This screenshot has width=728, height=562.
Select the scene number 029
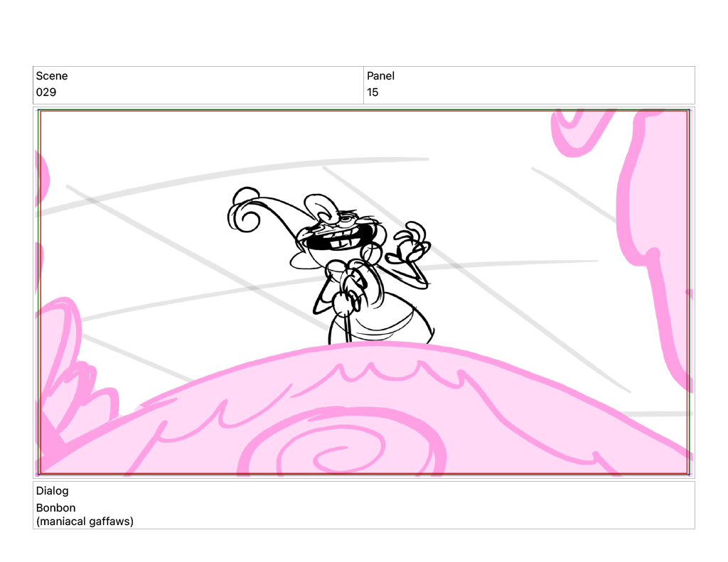[x=46, y=92]
